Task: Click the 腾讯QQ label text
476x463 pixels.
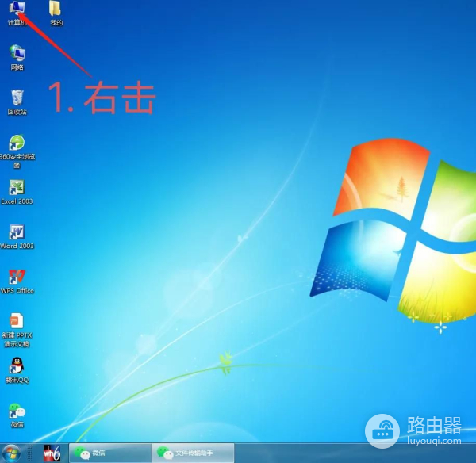Action: click(x=17, y=380)
